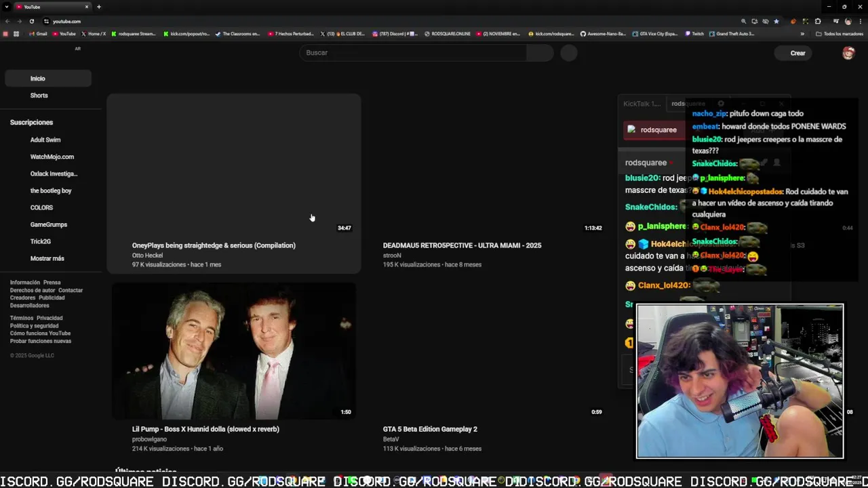The image size is (868, 488).
Task: Open the Gmail bookmark
Action: [38, 34]
